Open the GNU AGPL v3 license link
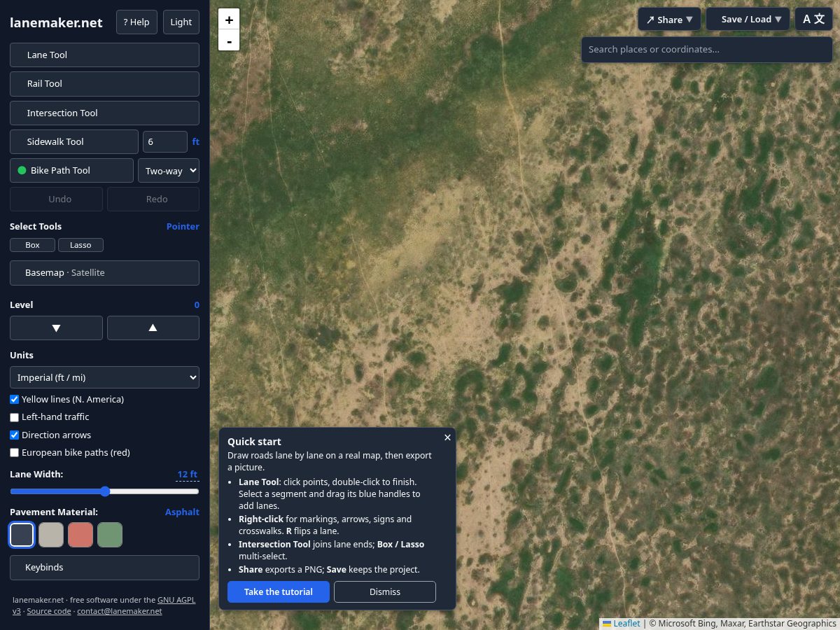The height and width of the screenshot is (630, 840). coord(176,600)
